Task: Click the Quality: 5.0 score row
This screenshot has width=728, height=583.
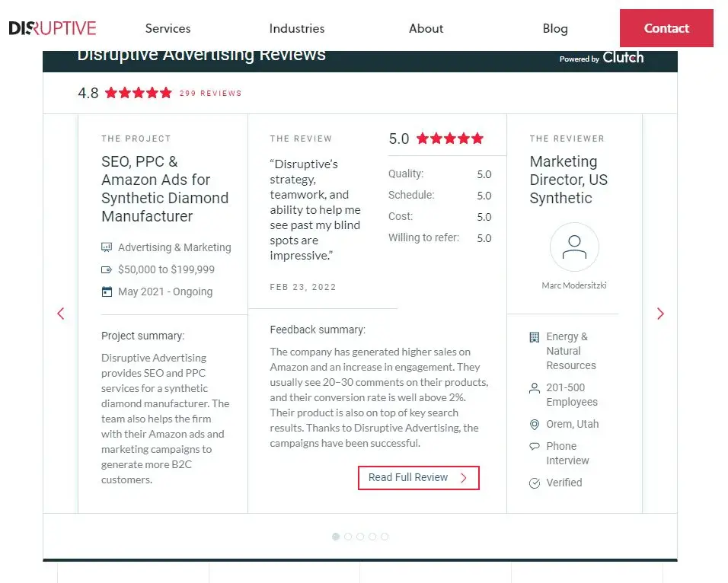Action: click(x=439, y=174)
